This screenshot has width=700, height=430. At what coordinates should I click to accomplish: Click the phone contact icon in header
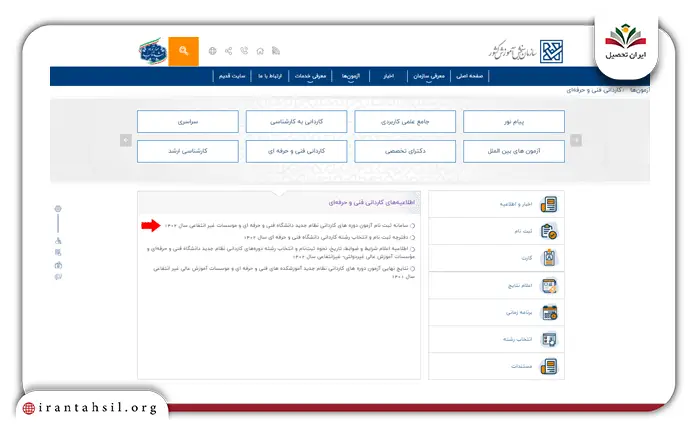pos(244,51)
